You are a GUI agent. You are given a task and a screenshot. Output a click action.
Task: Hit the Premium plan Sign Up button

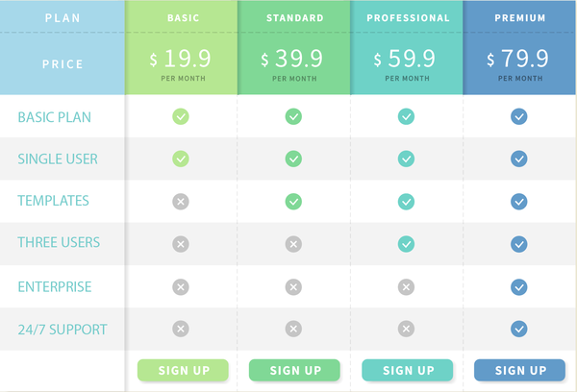520,371
